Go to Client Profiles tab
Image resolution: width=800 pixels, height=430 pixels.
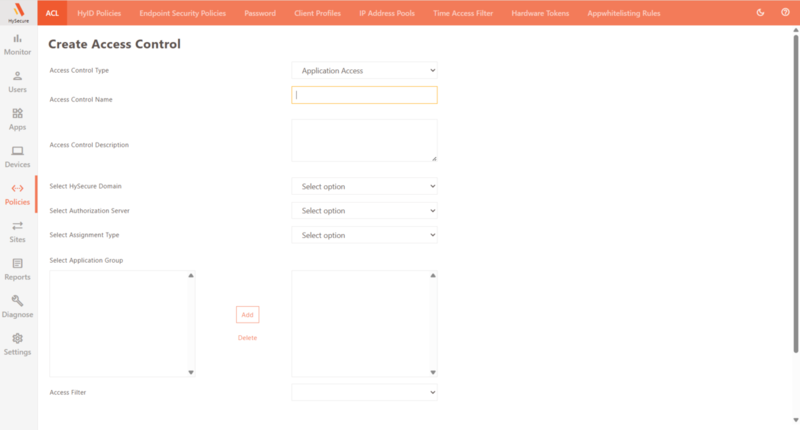point(317,13)
